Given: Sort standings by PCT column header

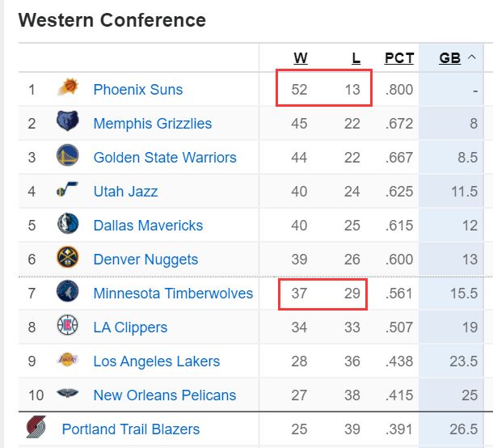Looking at the screenshot, I should 399,58.
